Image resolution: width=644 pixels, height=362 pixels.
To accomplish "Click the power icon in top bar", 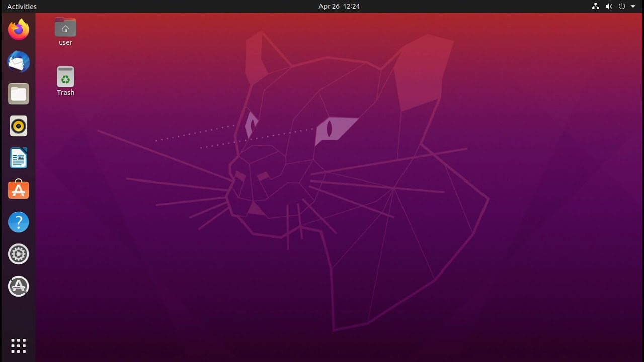I will click(x=622, y=7).
